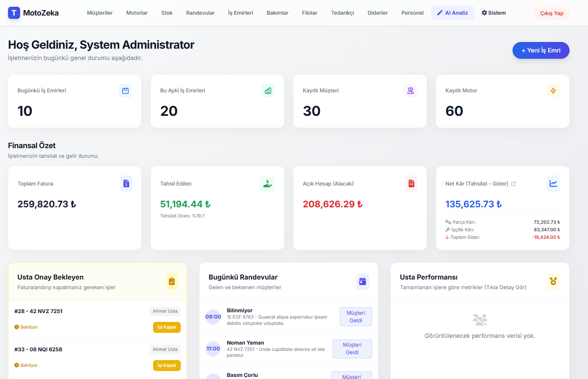Click the Ahmet Usta tag on job #28
The width and height of the screenshot is (588, 379).
[165, 311]
